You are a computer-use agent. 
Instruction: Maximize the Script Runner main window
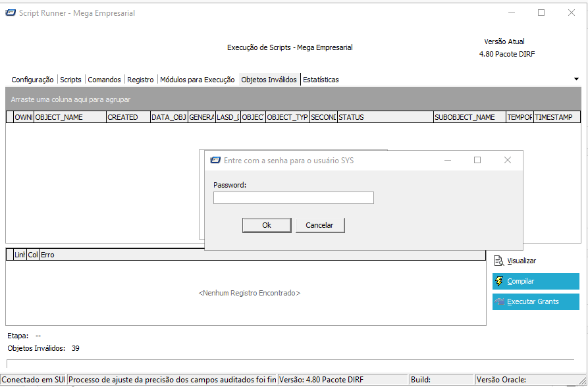click(541, 13)
